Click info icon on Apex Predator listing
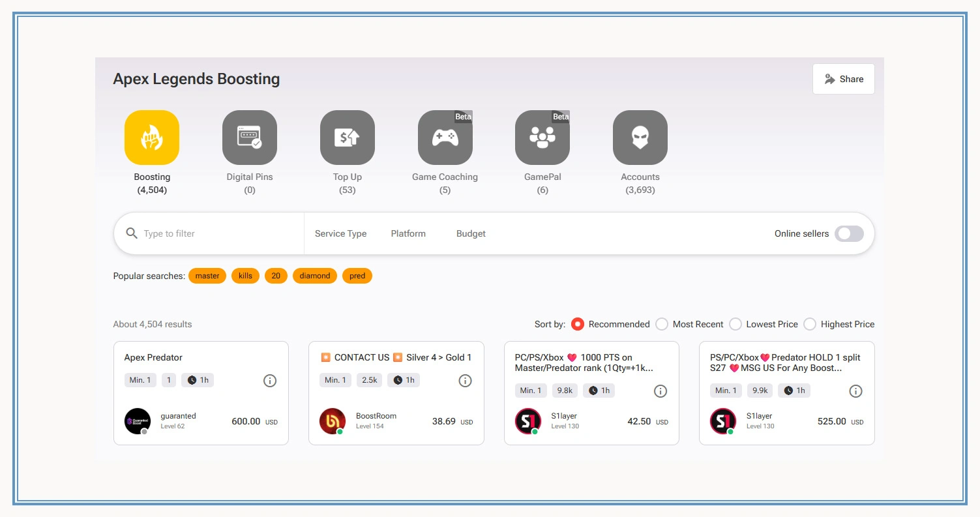 click(270, 381)
